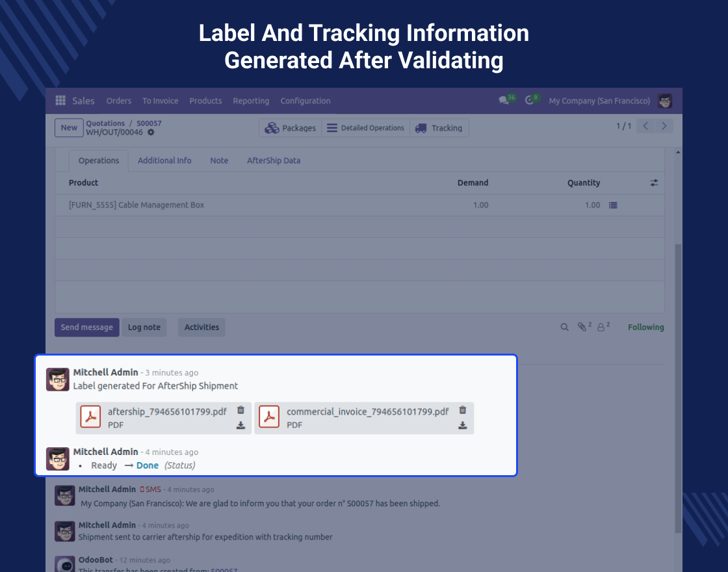Viewport: 728px width, 572px height.
Task: Open column settings adjust icon
Action: tap(654, 183)
